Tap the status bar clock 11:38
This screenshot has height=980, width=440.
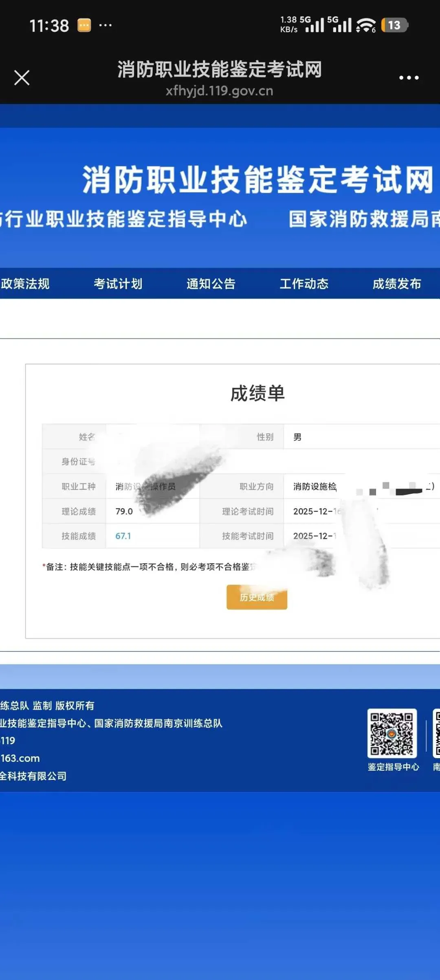(49, 26)
